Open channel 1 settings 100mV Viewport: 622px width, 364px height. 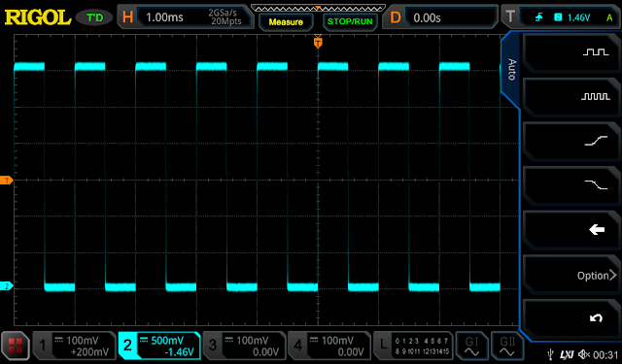tap(74, 346)
